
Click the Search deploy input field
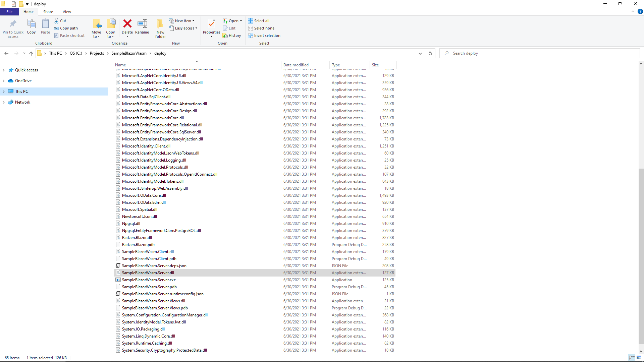pos(539,53)
